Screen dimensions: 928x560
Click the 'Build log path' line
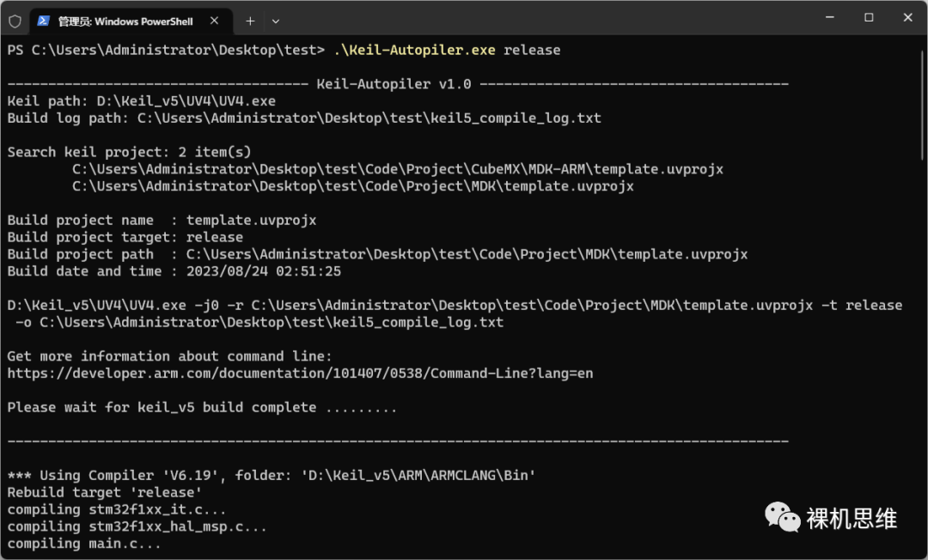click(x=304, y=119)
